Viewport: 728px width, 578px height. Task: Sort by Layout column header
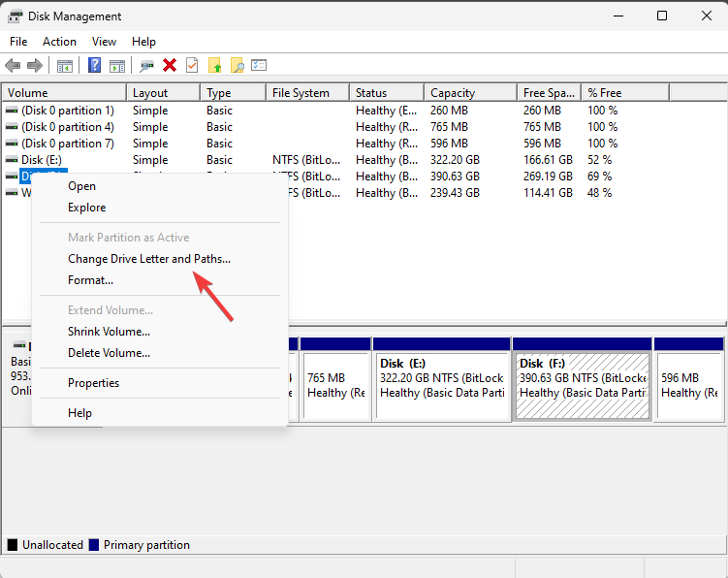point(164,93)
